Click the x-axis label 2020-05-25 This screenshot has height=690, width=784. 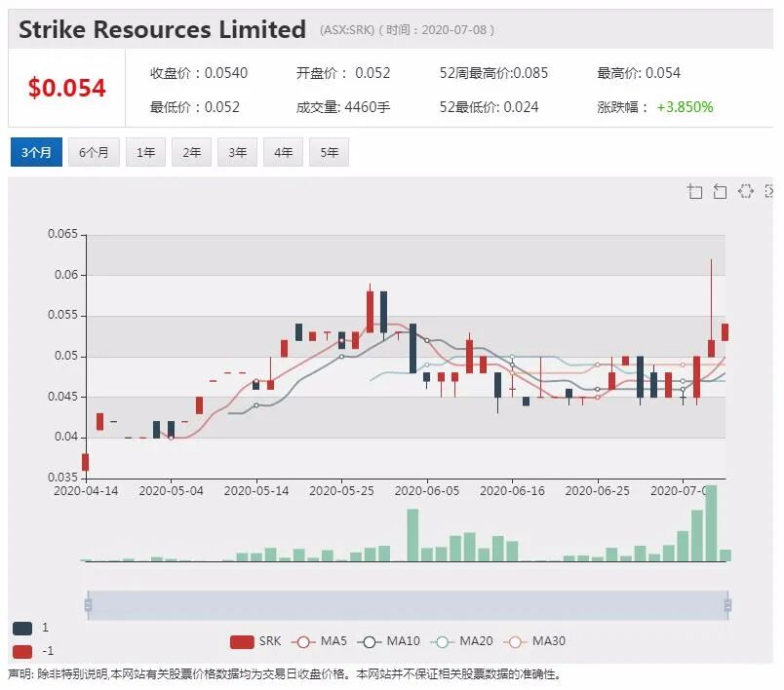pos(341,491)
